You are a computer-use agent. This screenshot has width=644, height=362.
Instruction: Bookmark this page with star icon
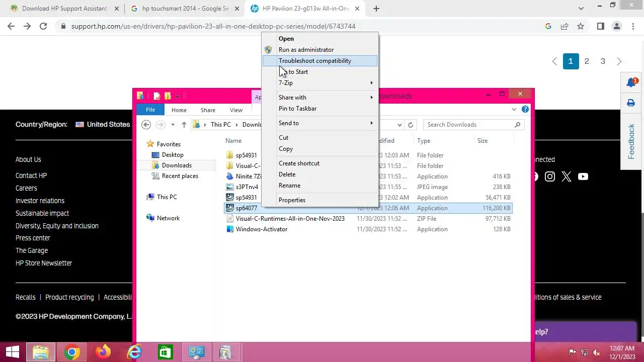pyautogui.click(x=581, y=26)
